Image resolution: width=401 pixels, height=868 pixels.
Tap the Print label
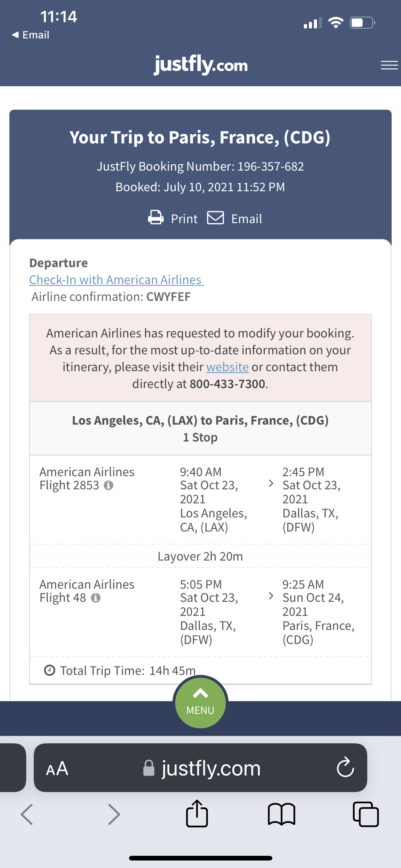[184, 219]
